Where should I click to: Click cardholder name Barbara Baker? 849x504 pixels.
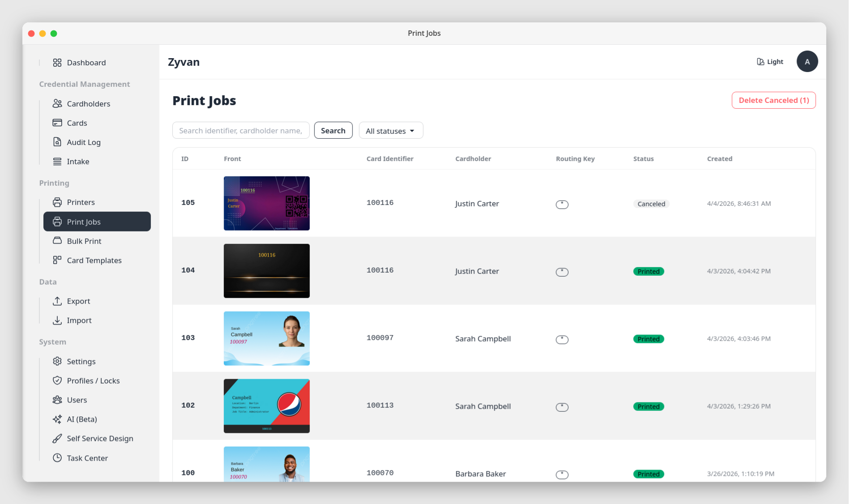coord(480,474)
